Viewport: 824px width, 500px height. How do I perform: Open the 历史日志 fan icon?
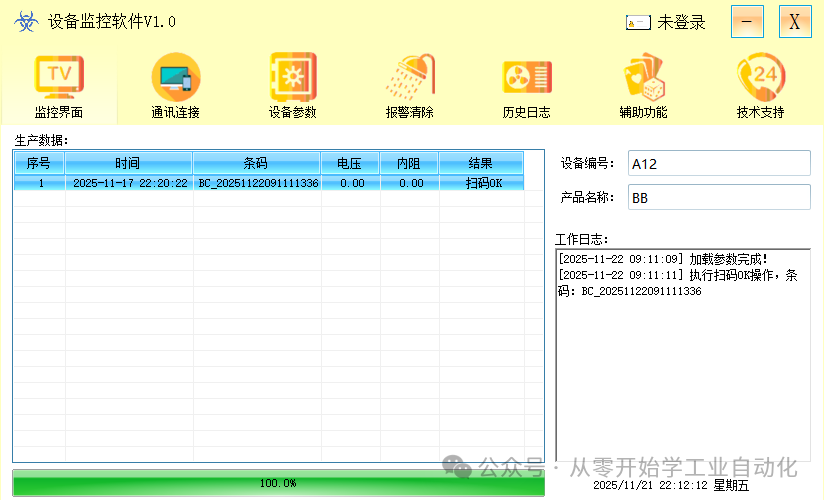click(527, 77)
